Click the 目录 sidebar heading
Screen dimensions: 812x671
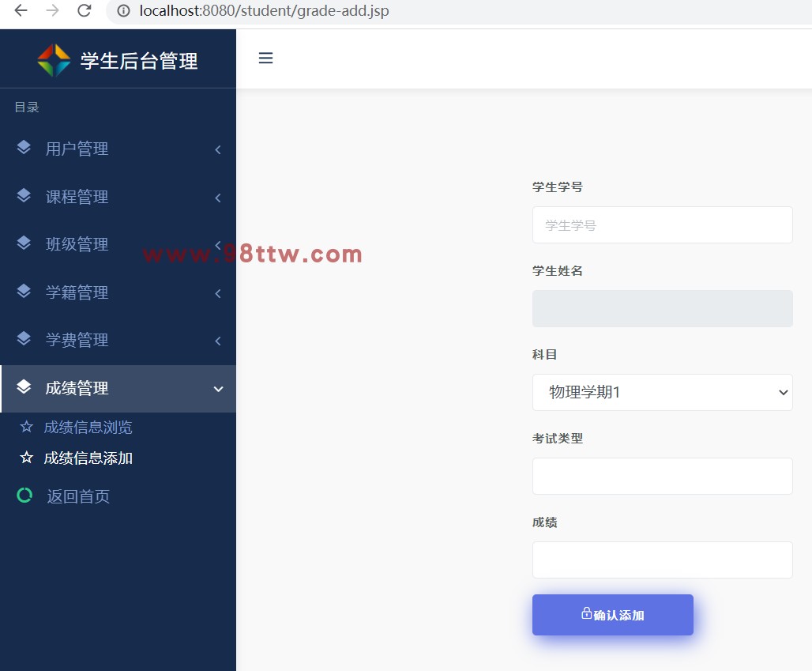coord(27,107)
